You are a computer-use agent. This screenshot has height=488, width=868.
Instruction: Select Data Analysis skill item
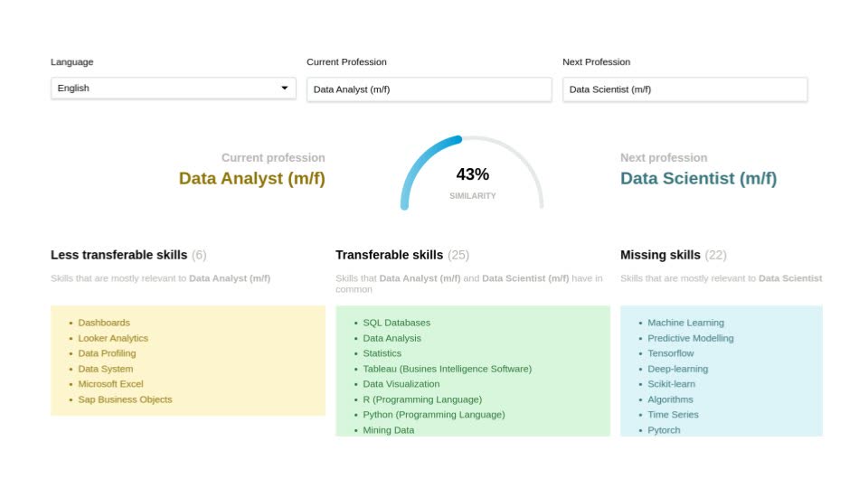392,338
